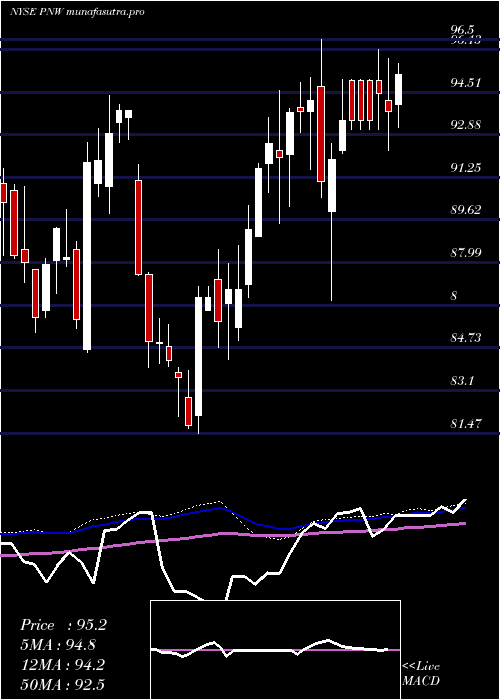Click the 83.1 price axis label
Screen dimensions: 500x700
(x=462, y=381)
